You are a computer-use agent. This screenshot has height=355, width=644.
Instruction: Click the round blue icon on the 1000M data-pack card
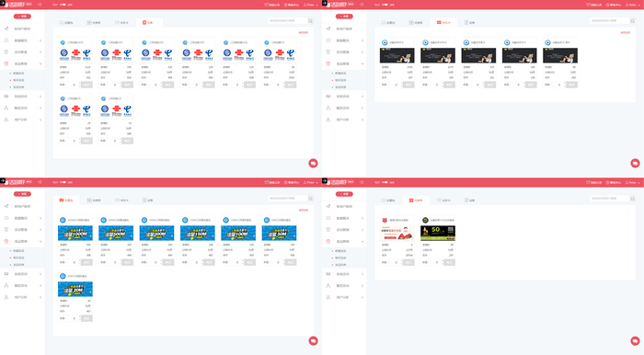[x=63, y=220]
